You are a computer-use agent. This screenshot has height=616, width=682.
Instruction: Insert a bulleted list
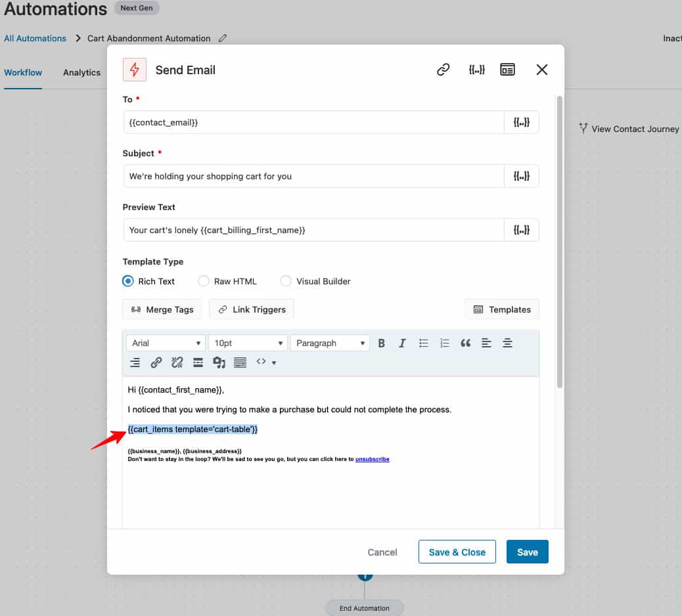click(x=424, y=343)
